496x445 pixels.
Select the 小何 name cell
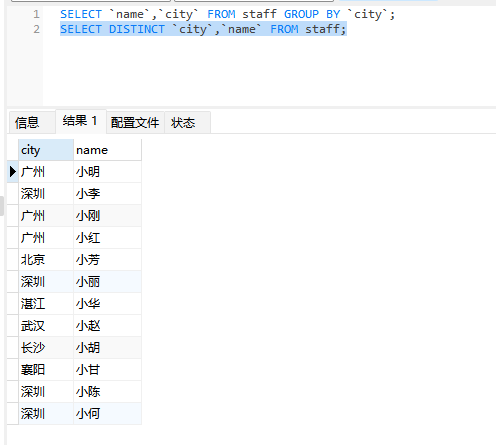pyautogui.click(x=107, y=414)
